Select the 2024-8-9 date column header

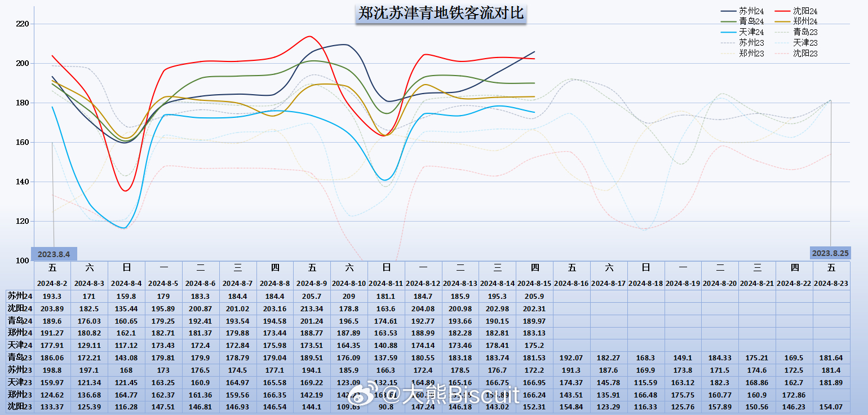312,283
